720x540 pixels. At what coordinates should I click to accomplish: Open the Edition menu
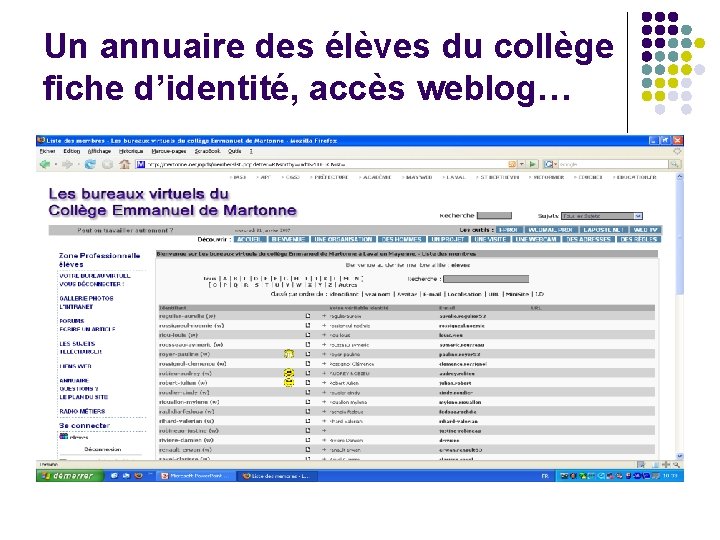tap(72, 151)
